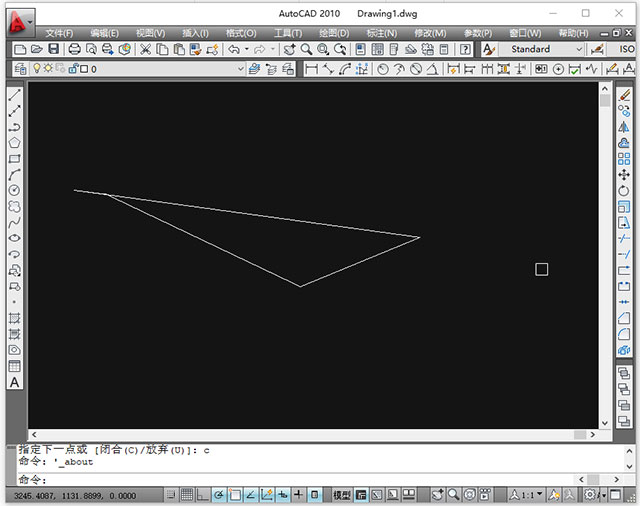Select the Polygon tool
Image resolution: width=640 pixels, height=506 pixels.
click(14, 143)
